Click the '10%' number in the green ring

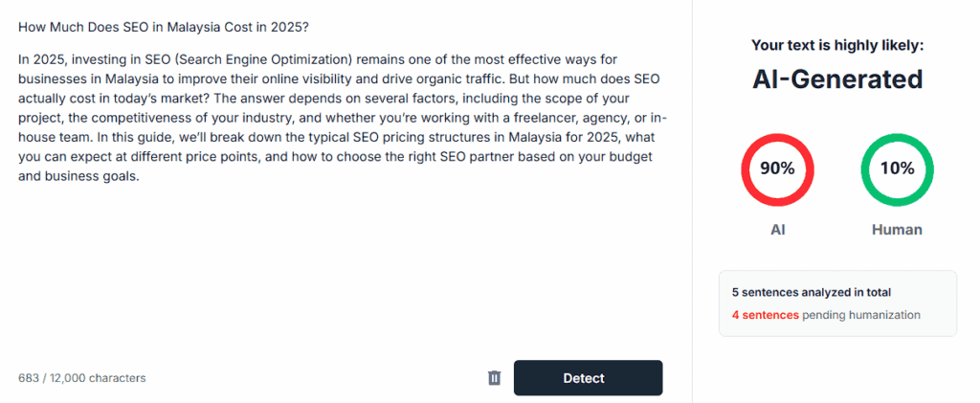tap(897, 168)
